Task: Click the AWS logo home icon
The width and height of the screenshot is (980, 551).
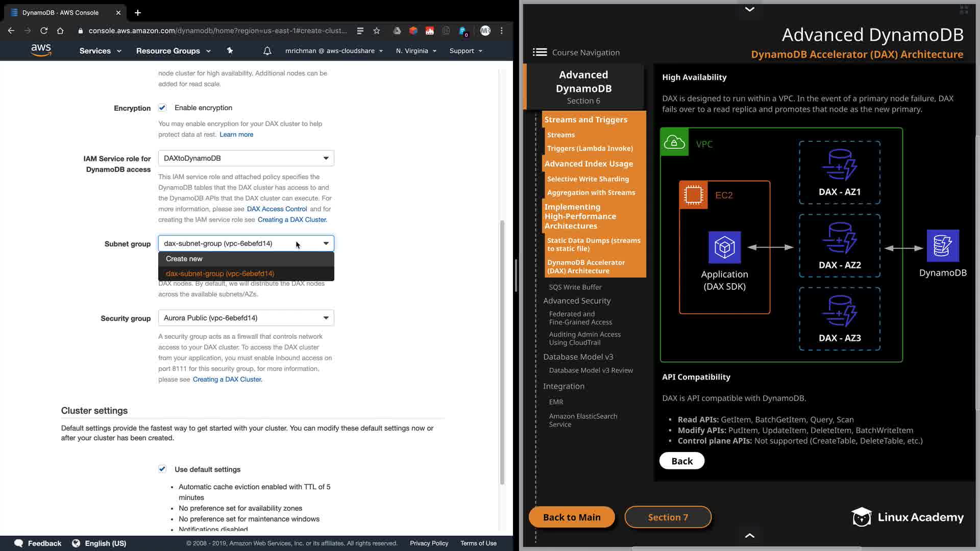Action: (x=41, y=50)
